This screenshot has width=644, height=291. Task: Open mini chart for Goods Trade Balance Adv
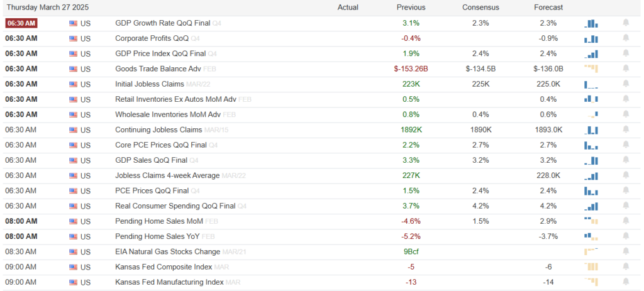tap(591, 69)
